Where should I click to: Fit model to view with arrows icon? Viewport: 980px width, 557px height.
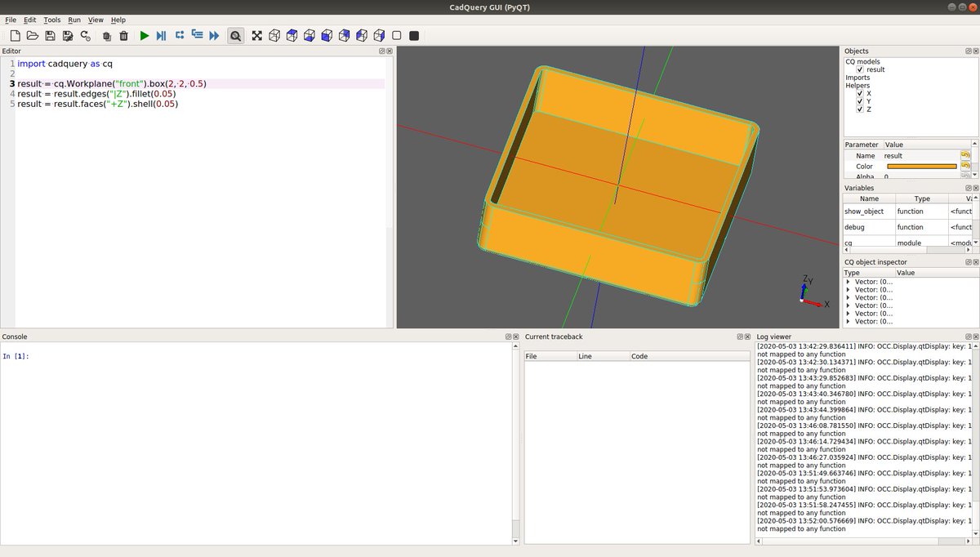(x=257, y=36)
